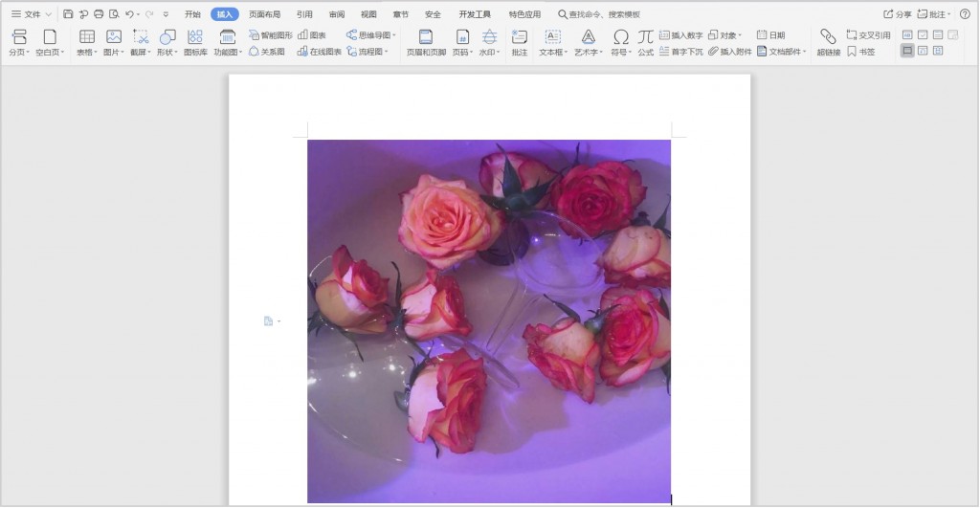
Task: Click the print preview icon
Action: point(114,13)
